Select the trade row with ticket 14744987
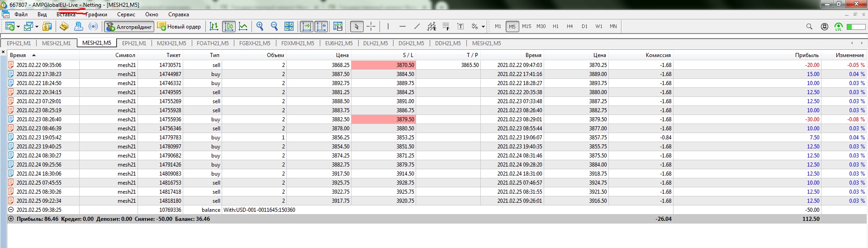 pos(436,74)
